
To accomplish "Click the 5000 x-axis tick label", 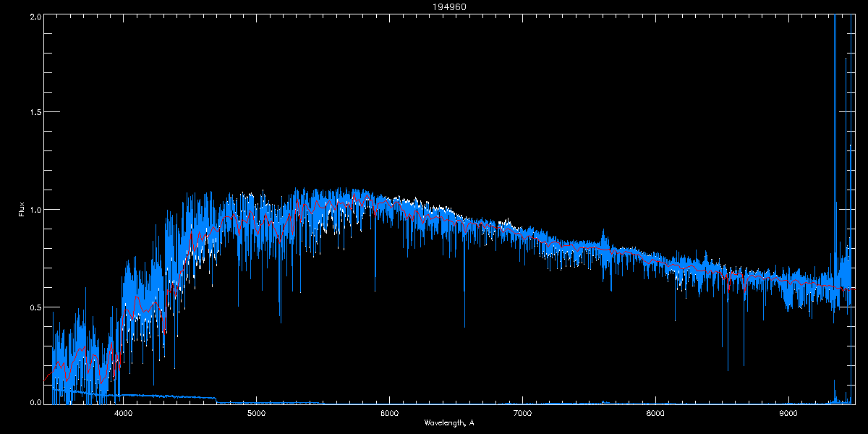I will (x=256, y=413).
